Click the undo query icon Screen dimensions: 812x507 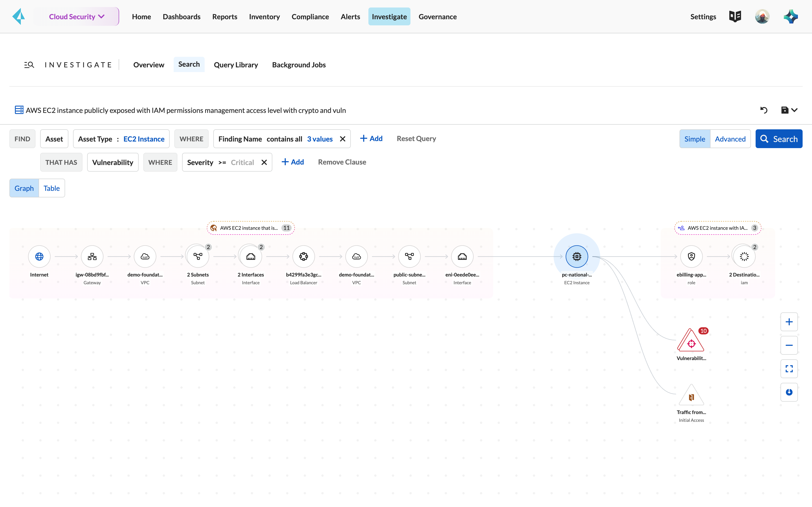[x=764, y=110]
